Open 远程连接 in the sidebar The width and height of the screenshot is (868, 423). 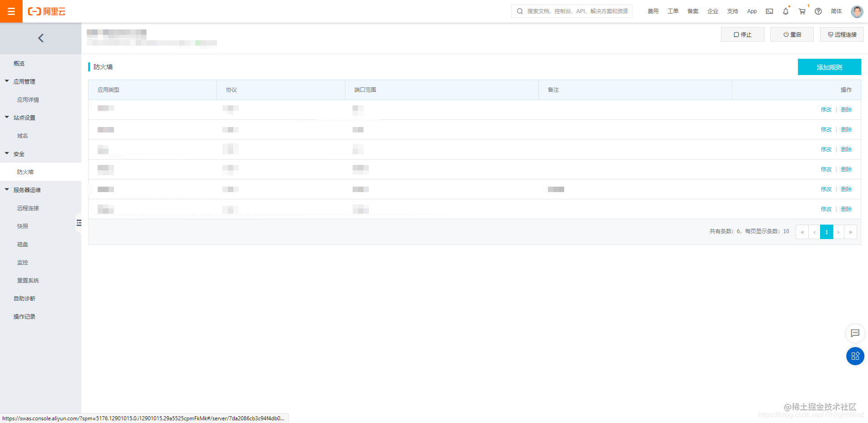(28, 208)
